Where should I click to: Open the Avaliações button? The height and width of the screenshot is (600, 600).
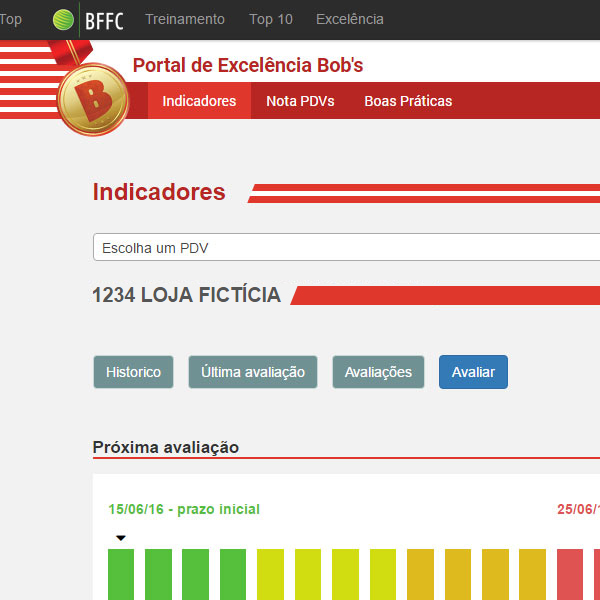[378, 372]
